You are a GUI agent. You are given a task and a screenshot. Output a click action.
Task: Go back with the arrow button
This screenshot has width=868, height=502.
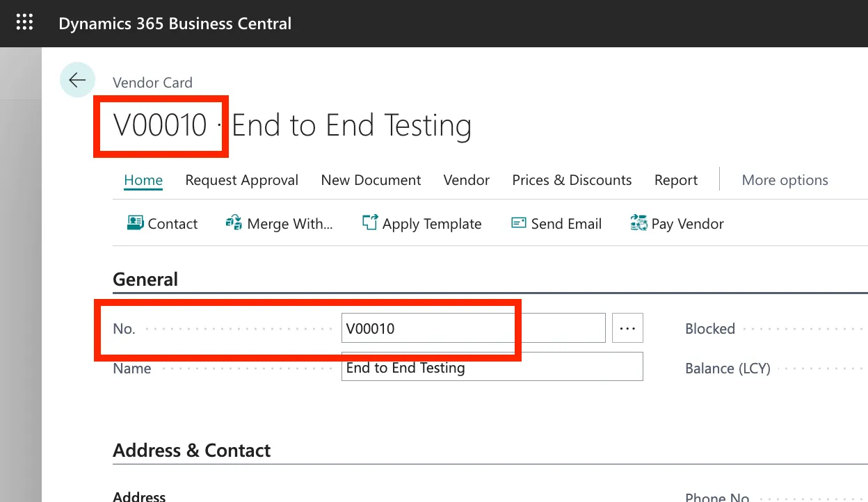coord(77,80)
